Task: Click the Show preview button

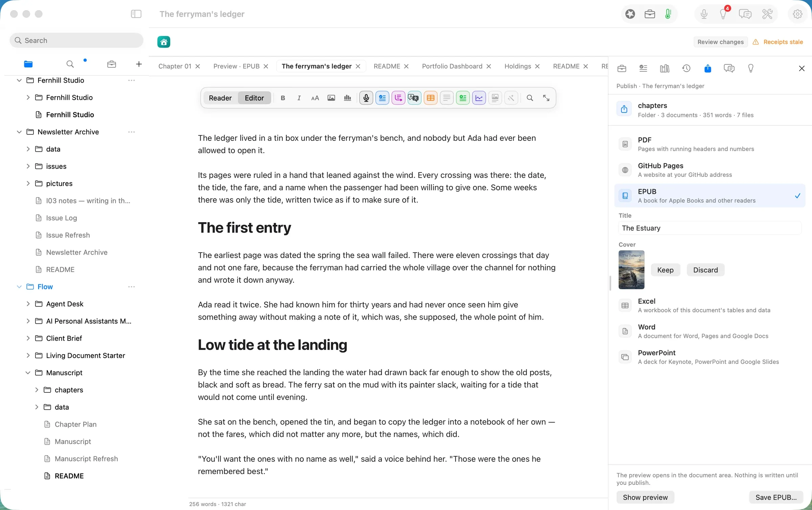Action: click(645, 497)
